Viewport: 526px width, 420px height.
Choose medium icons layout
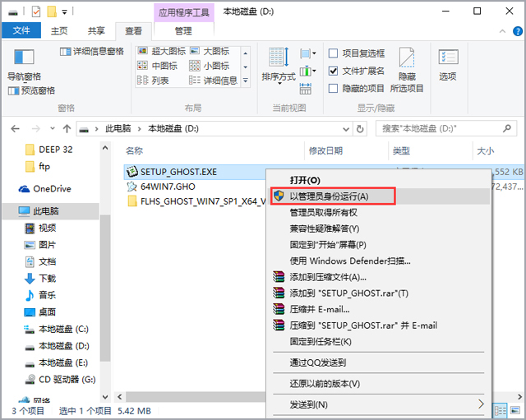click(x=157, y=66)
